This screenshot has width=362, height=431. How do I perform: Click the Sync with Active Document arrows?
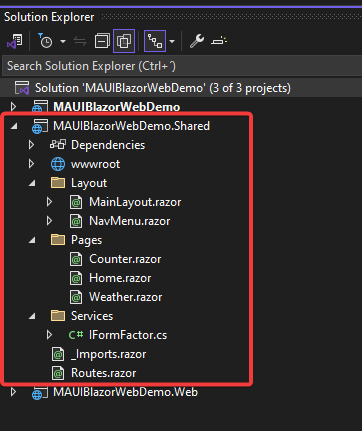click(80, 41)
